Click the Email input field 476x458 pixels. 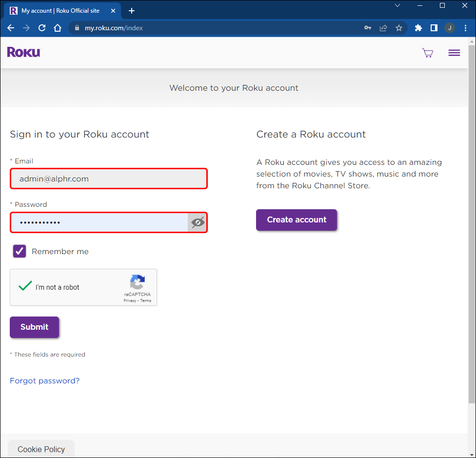point(109,179)
